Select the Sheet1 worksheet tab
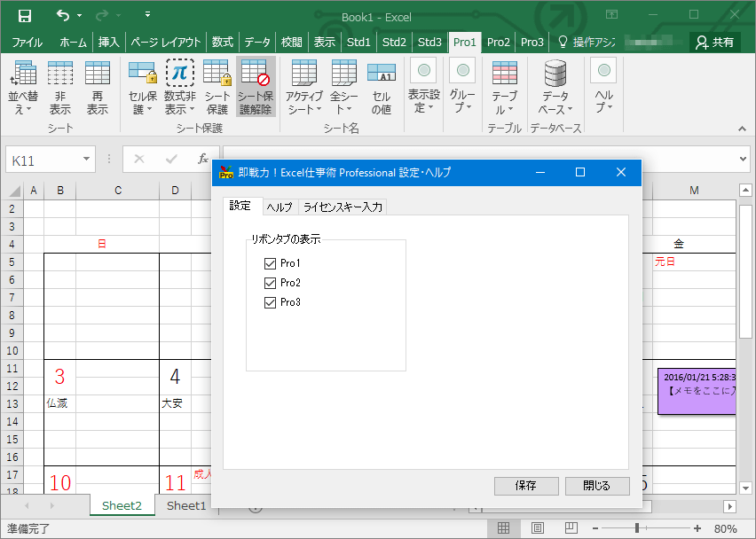The image size is (756, 539). [x=186, y=505]
